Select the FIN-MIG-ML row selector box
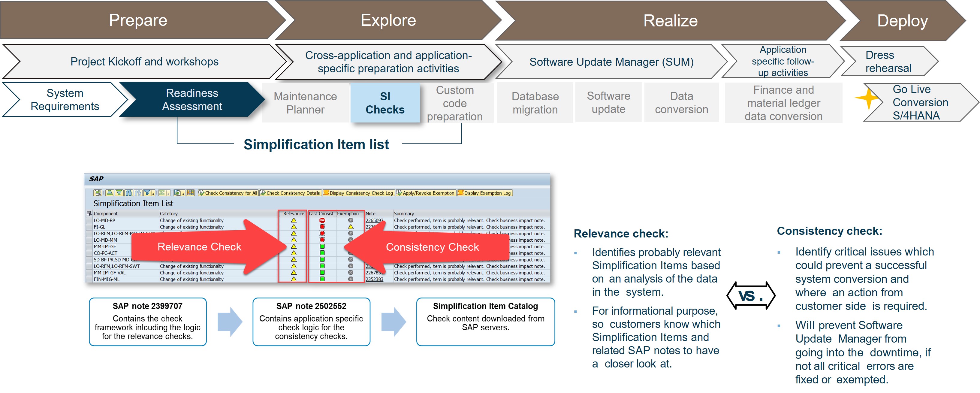 [89, 279]
